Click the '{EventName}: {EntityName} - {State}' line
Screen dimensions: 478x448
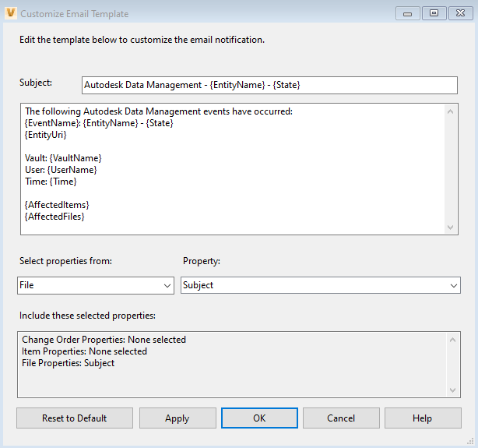[99, 123]
